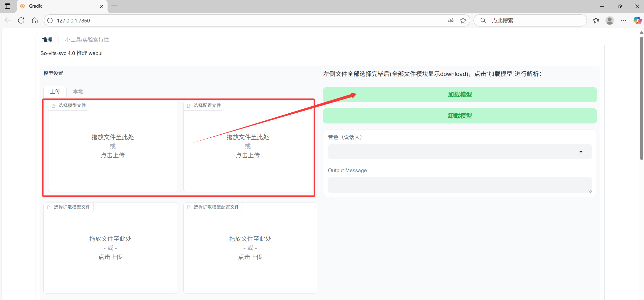Viewport: 644px width, 300px height.
Task: Select the 上传 tab
Action: click(x=55, y=91)
